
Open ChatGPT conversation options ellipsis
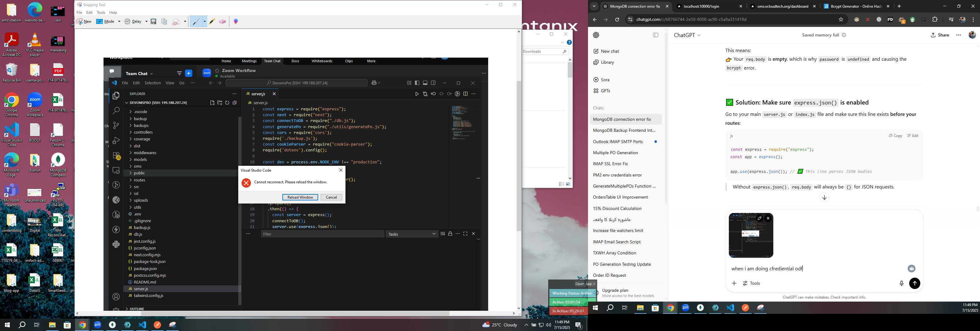tap(959, 35)
